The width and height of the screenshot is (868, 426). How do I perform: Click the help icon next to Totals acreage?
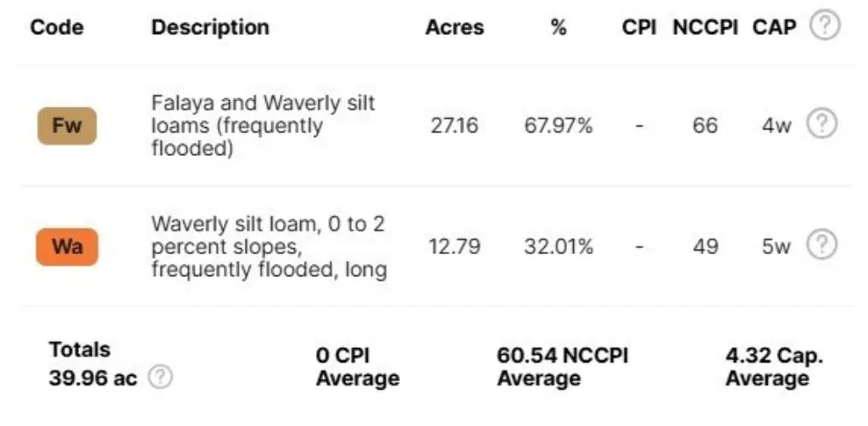(x=160, y=378)
